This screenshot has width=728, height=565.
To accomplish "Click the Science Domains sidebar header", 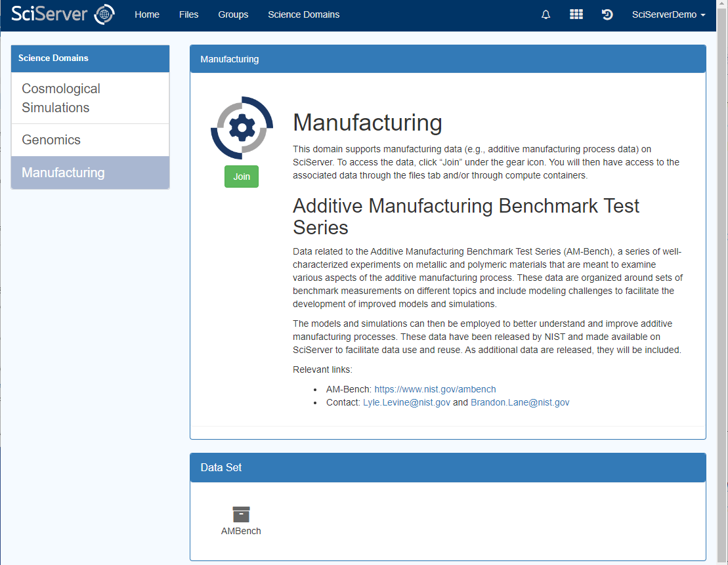I will tap(90, 58).
